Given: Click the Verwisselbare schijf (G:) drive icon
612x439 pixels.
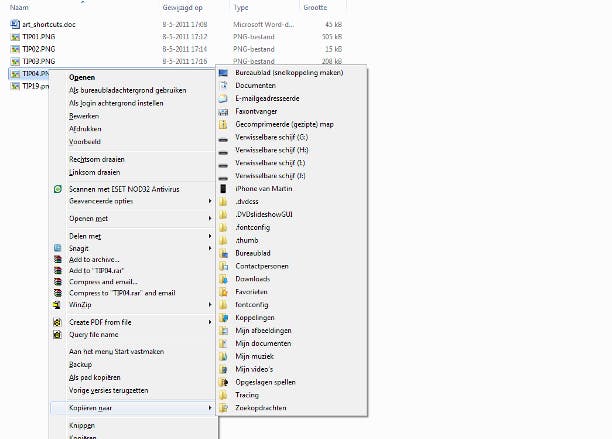Looking at the screenshot, I should (x=223, y=139).
